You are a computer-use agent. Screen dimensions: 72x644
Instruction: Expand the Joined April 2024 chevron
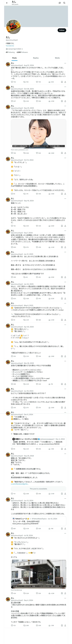click(x=22, y=49)
